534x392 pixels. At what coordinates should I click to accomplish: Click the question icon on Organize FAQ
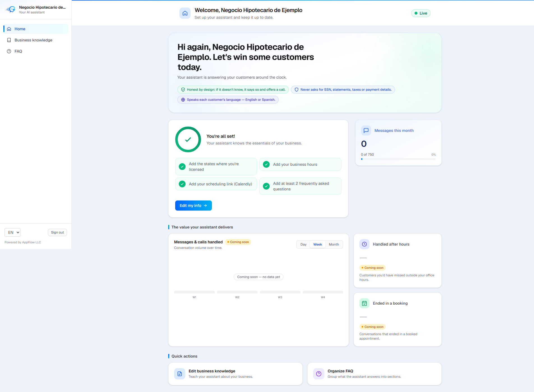[319, 374]
